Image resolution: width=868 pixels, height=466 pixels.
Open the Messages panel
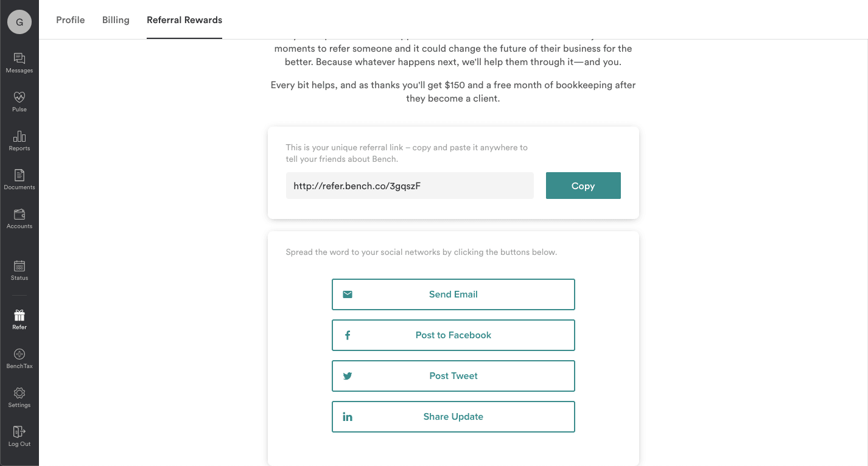click(19, 64)
